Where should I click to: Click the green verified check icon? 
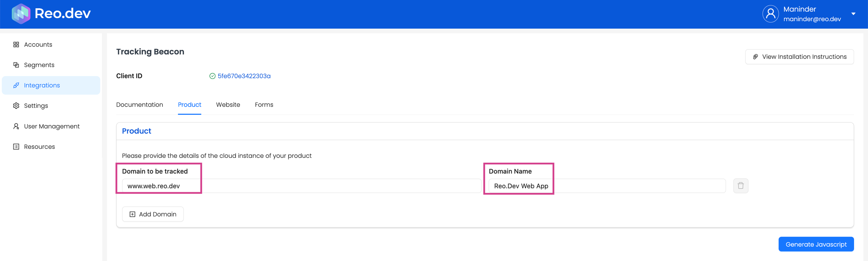212,76
